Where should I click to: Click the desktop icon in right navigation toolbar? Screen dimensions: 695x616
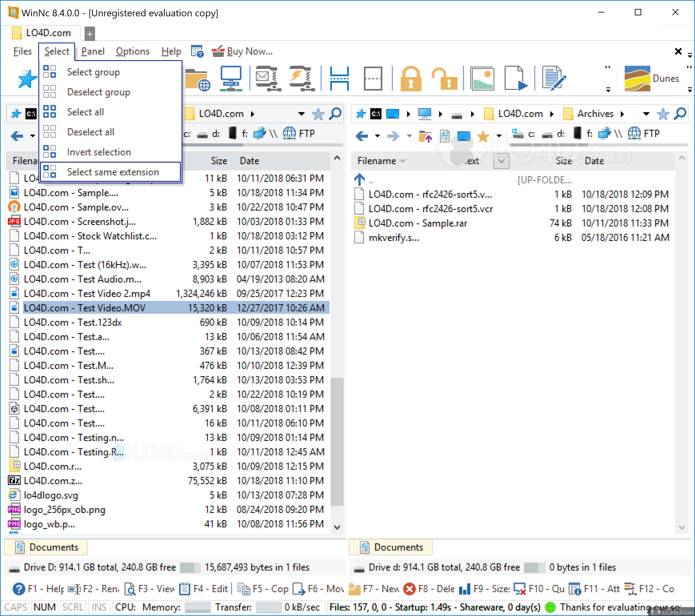[x=464, y=136]
